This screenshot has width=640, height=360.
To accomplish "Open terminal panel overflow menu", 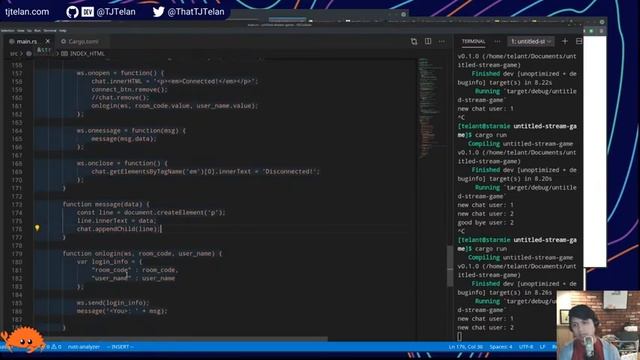I will (x=497, y=41).
